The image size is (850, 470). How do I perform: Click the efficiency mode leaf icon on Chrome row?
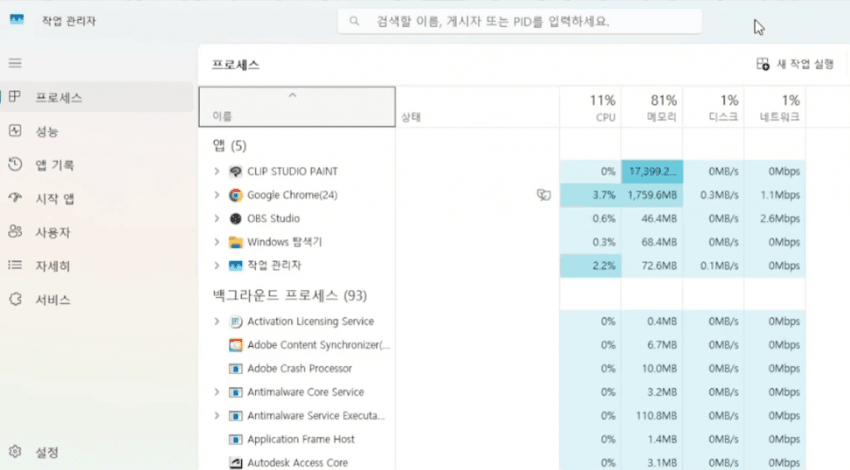click(544, 195)
